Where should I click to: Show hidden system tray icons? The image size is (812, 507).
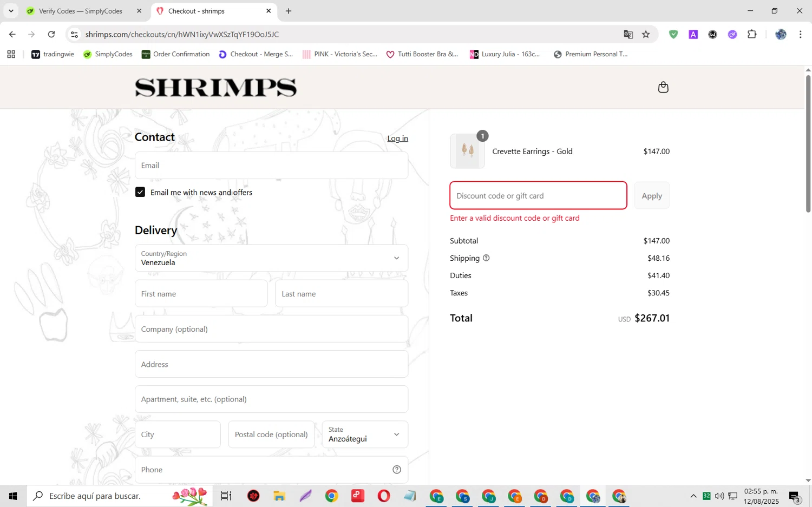(693, 496)
